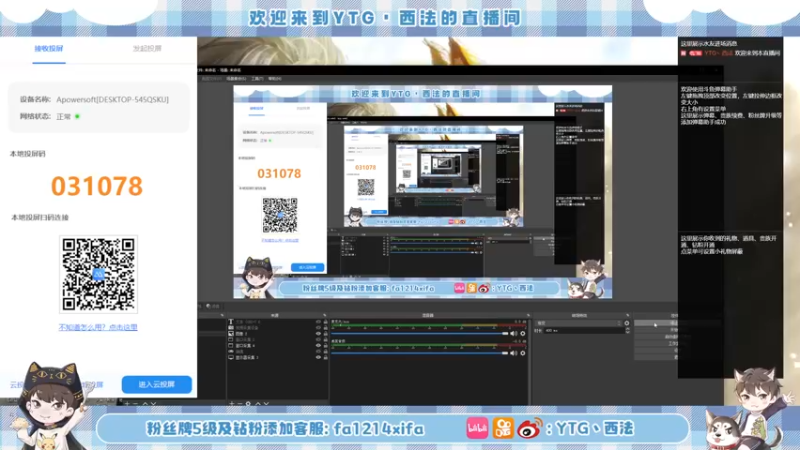Image resolution: width=800 pixels, height=450 pixels.
Task: Add a source with the plus icon
Action: pyautogui.click(x=232, y=404)
